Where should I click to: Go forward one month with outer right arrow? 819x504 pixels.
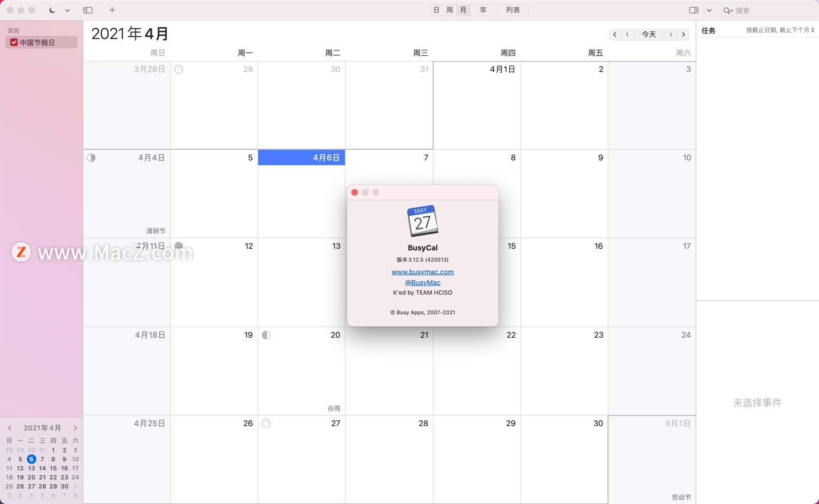(x=683, y=35)
